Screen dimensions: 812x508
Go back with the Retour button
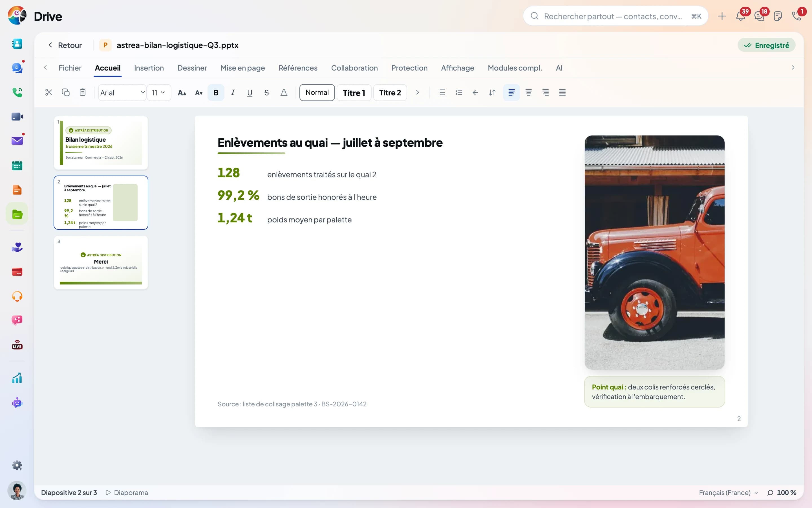click(65, 45)
